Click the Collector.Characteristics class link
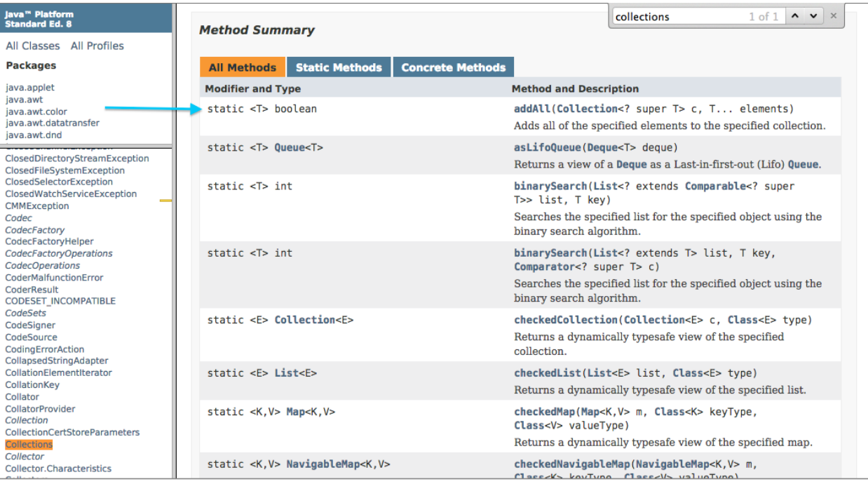The height and width of the screenshot is (484, 868). 58,469
